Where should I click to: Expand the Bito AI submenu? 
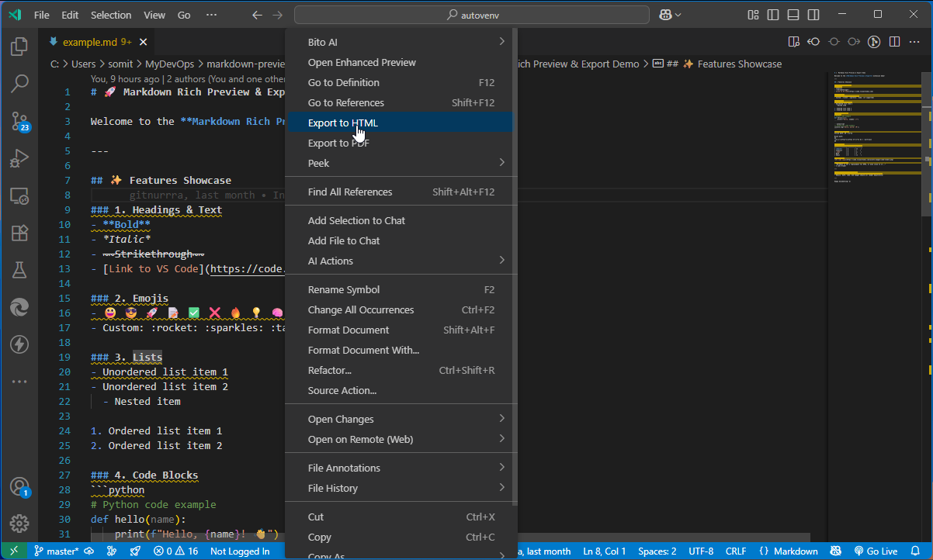(400, 42)
